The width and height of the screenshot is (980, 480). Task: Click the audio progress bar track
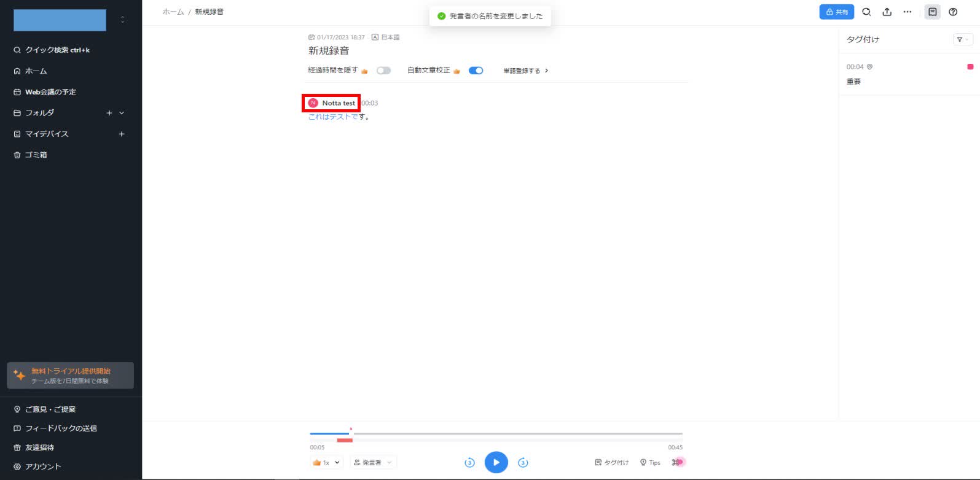[x=496, y=434]
